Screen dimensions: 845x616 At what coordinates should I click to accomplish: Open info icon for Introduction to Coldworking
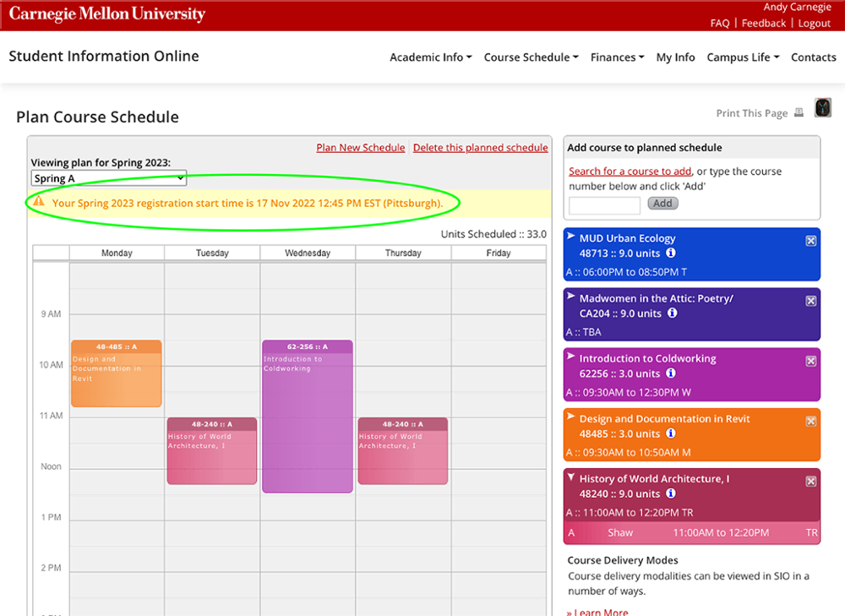pyautogui.click(x=671, y=373)
